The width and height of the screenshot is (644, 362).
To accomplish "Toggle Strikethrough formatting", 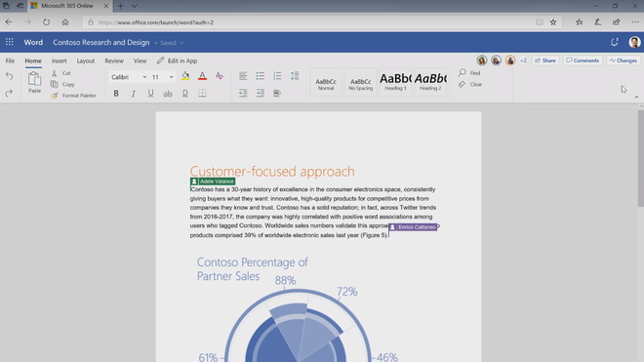I will (x=168, y=94).
